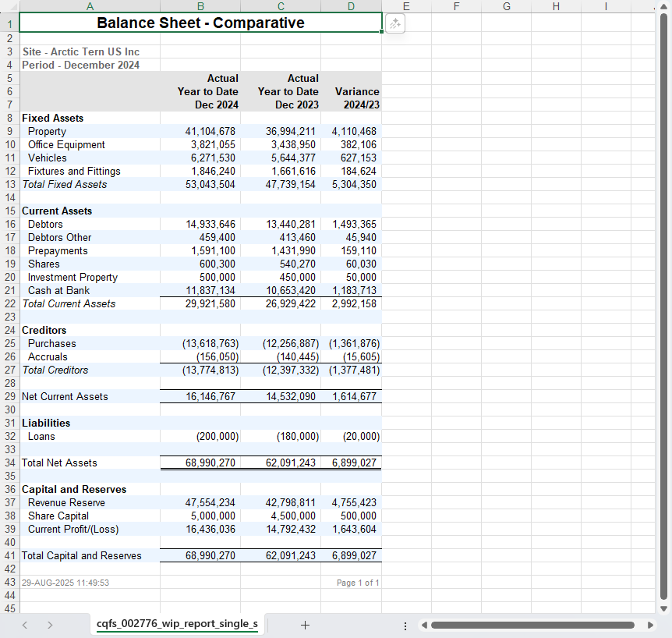672x638 pixels.
Task: Select the select-all corner box above row 1
Action: point(9,6)
